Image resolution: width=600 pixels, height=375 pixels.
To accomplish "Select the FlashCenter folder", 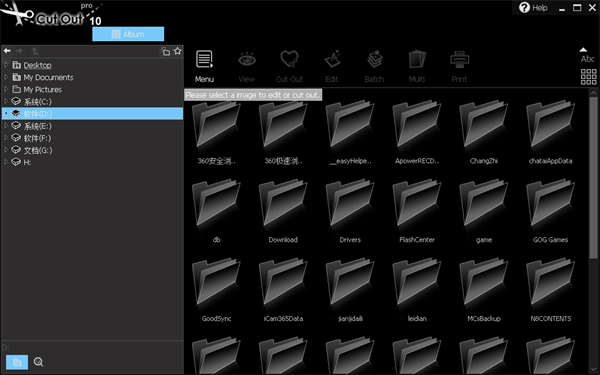I will (417, 211).
